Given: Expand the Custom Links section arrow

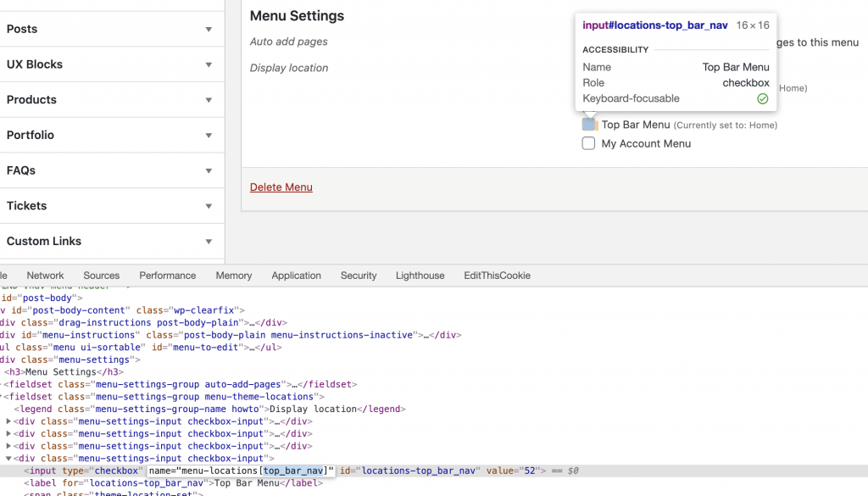Looking at the screenshot, I should click(209, 242).
